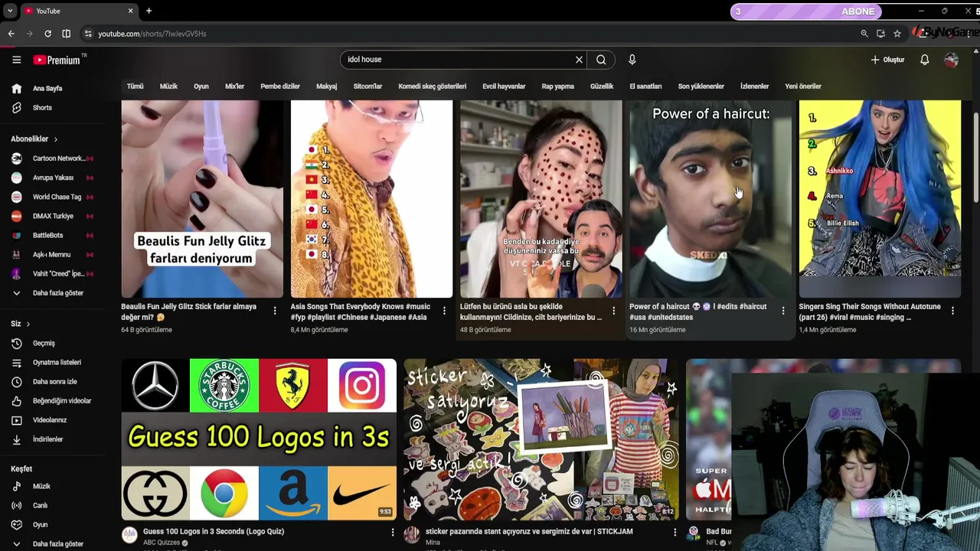Open options for Guess 100 Logos video
The height and width of the screenshot is (551, 980).
click(393, 532)
